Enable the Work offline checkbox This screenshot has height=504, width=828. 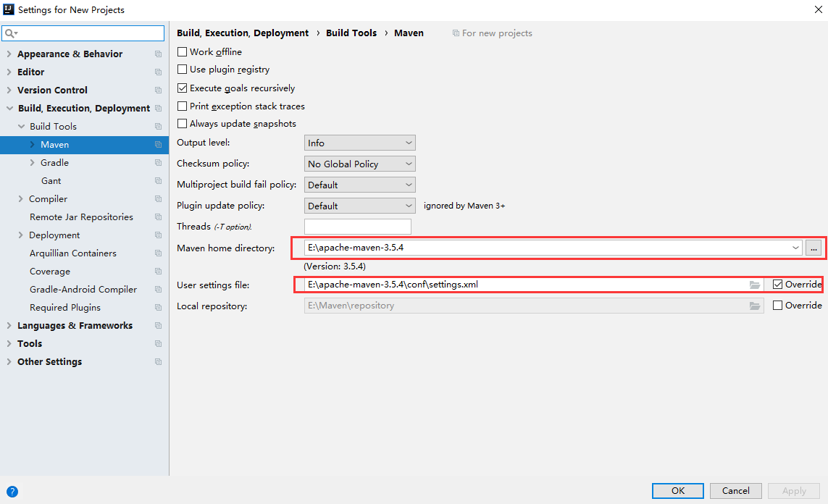[x=183, y=52]
